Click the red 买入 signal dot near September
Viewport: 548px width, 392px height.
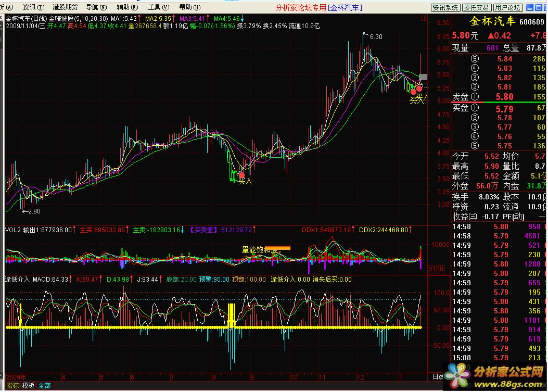241,175
